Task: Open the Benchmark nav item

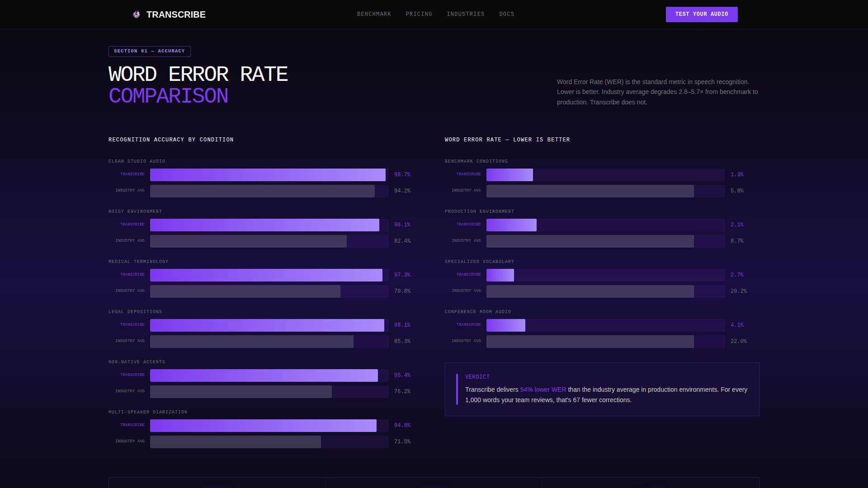Action: [x=374, y=14]
